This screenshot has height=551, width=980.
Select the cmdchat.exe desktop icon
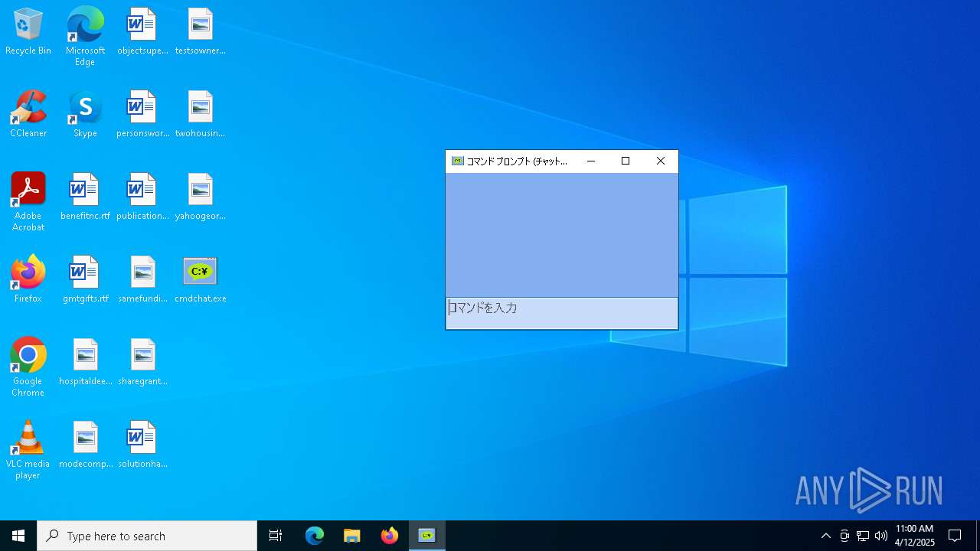(200, 280)
